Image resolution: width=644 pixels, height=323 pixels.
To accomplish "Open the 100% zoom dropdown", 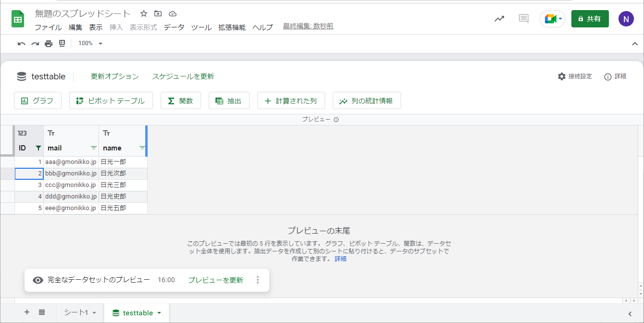I will [x=90, y=44].
